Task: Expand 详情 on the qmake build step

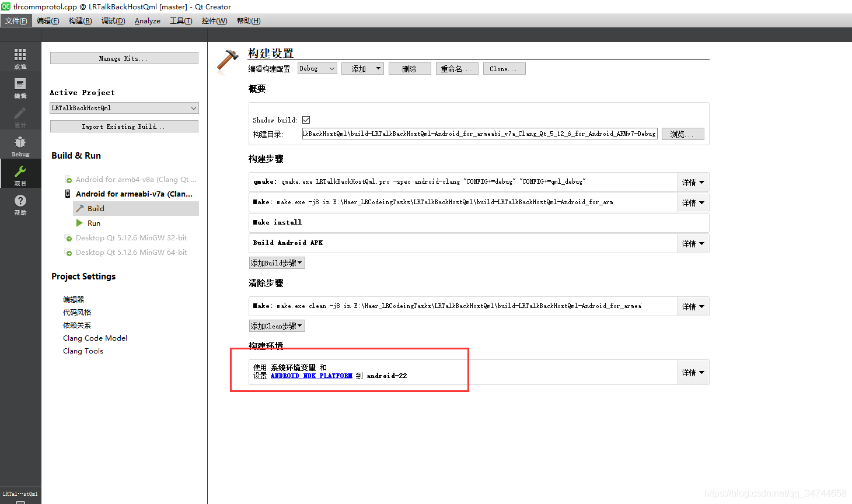Action: point(692,181)
